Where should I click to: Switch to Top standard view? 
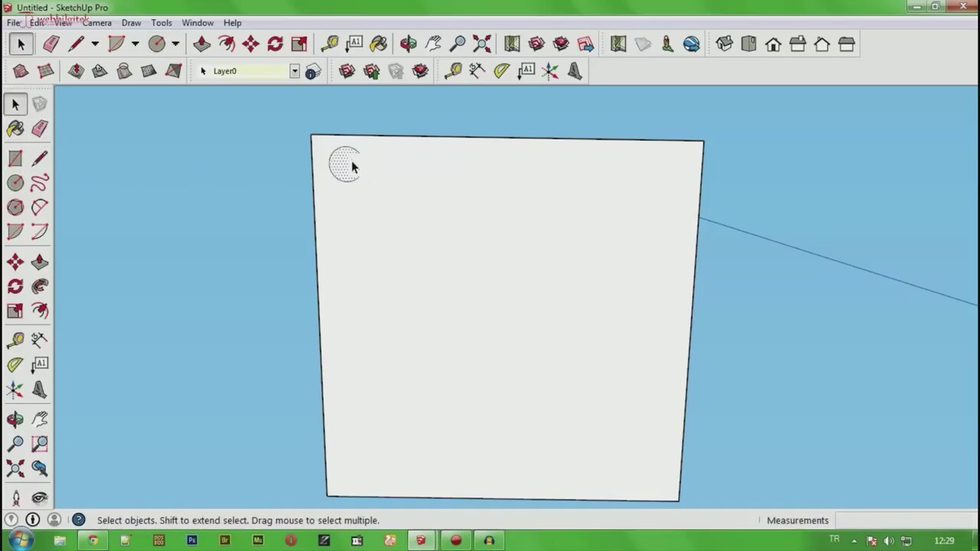click(x=749, y=44)
